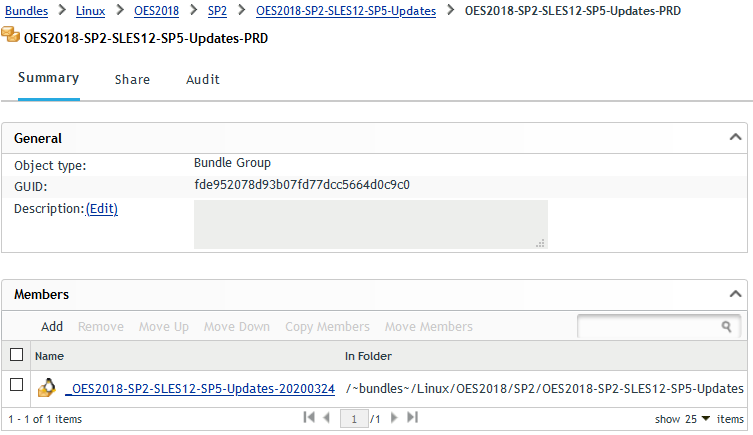The image size is (753, 435).
Task: Navigate to OES2018-SP2-SLES12-SP5-Updates breadcrumb folder
Action: [346, 11]
